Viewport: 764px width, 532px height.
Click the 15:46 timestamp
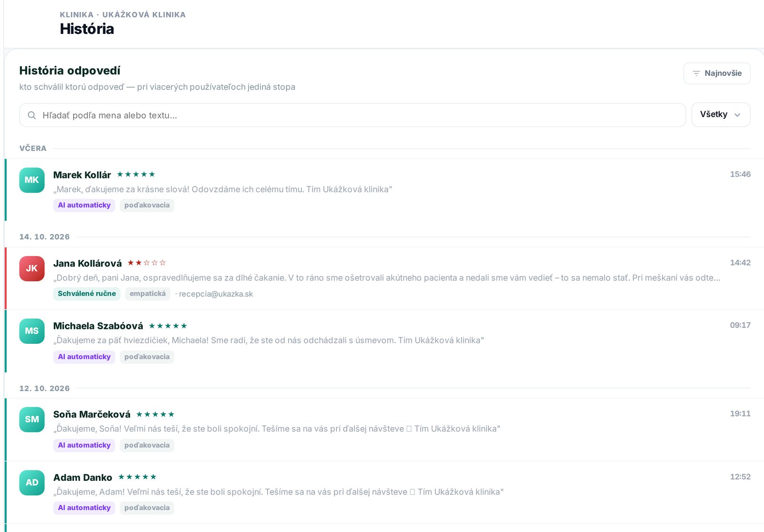(740, 174)
